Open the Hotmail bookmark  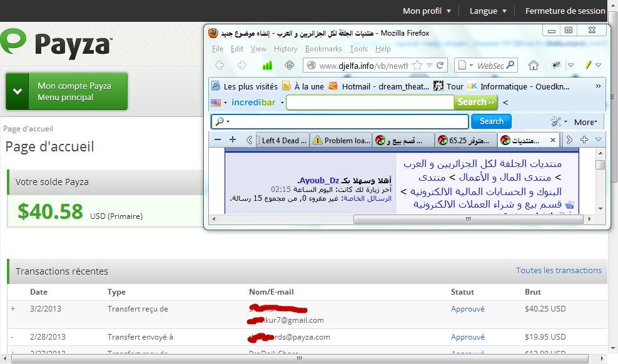[x=379, y=86]
